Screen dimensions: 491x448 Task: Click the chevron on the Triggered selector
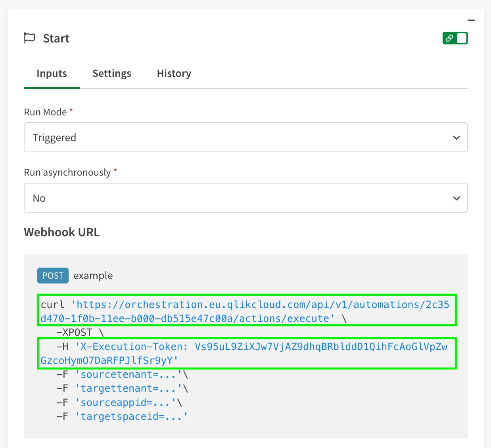(456, 137)
